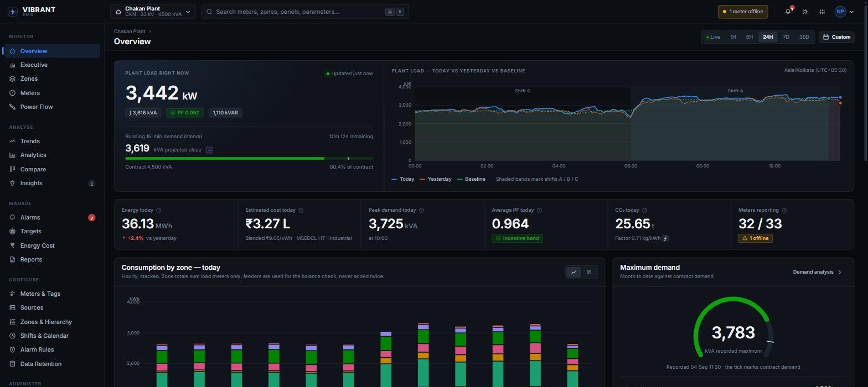
Task: Click the Trends line icon in sidebar
Action: click(x=12, y=142)
